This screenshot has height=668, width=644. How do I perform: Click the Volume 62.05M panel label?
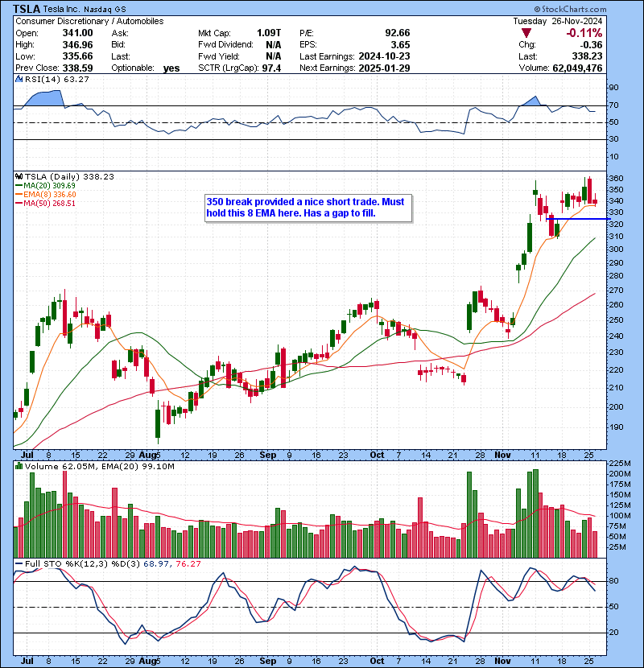[60, 466]
